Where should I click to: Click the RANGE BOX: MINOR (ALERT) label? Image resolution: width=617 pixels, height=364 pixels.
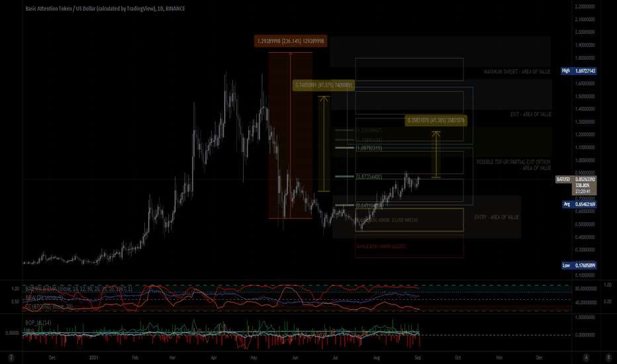(x=381, y=246)
